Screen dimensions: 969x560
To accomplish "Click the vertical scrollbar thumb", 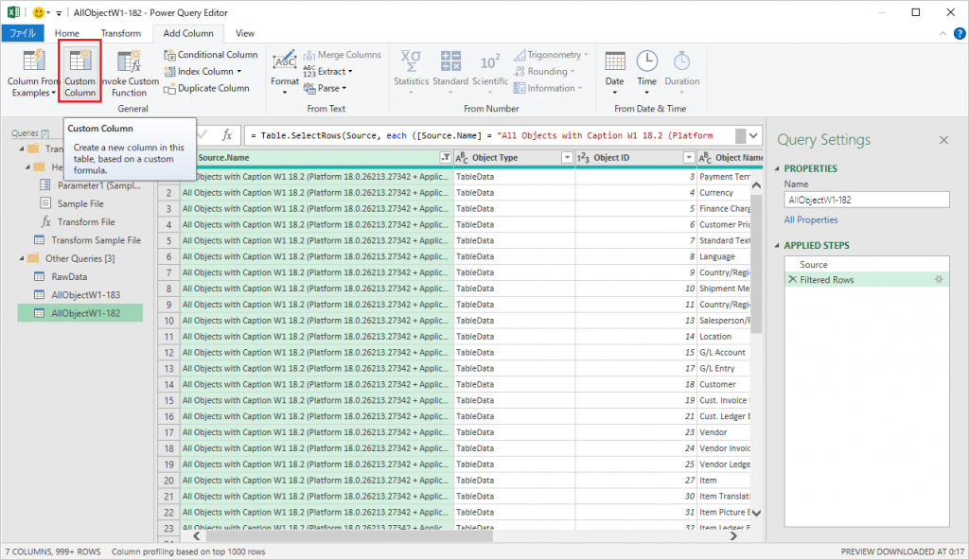I will (756, 263).
